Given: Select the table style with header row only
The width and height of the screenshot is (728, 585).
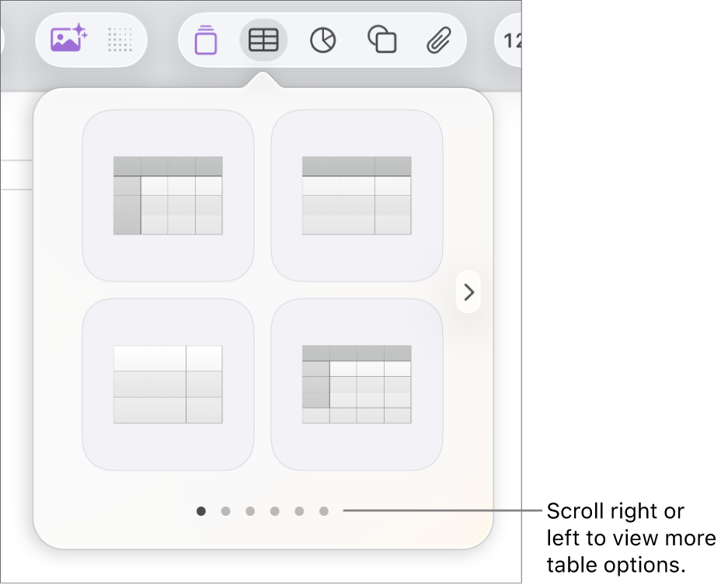Looking at the screenshot, I should click(357, 195).
